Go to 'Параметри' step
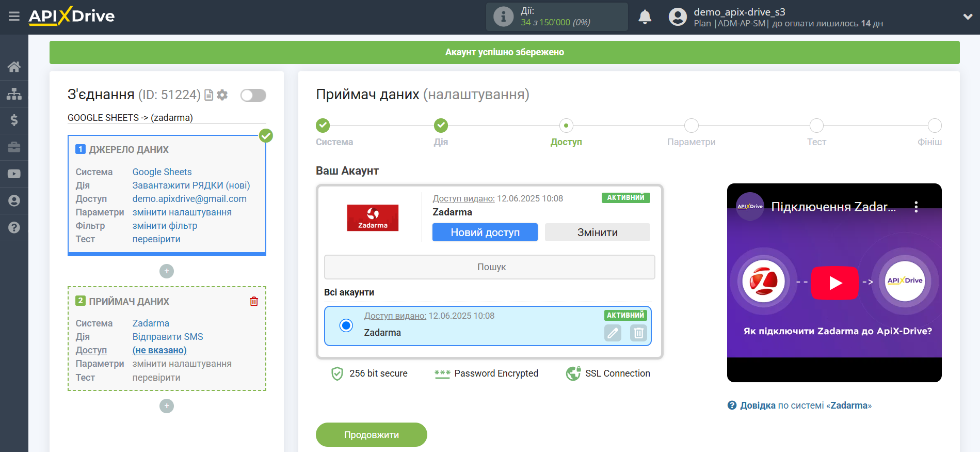The image size is (980, 452). (691, 126)
